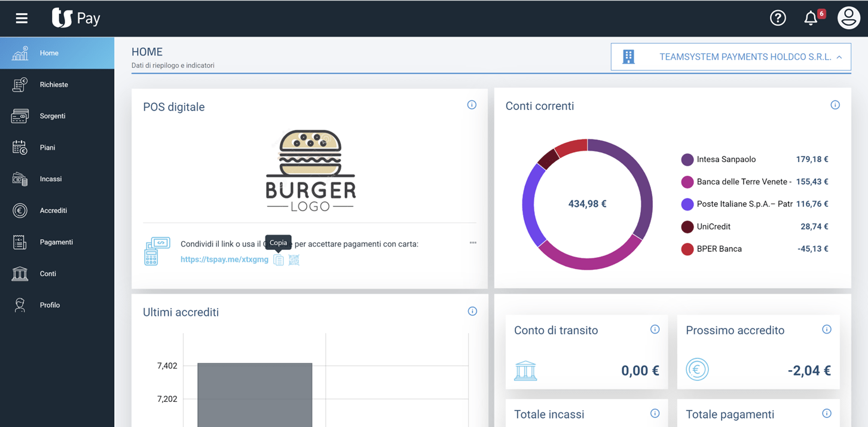Click the Ultimi accrediti heading

click(x=181, y=312)
